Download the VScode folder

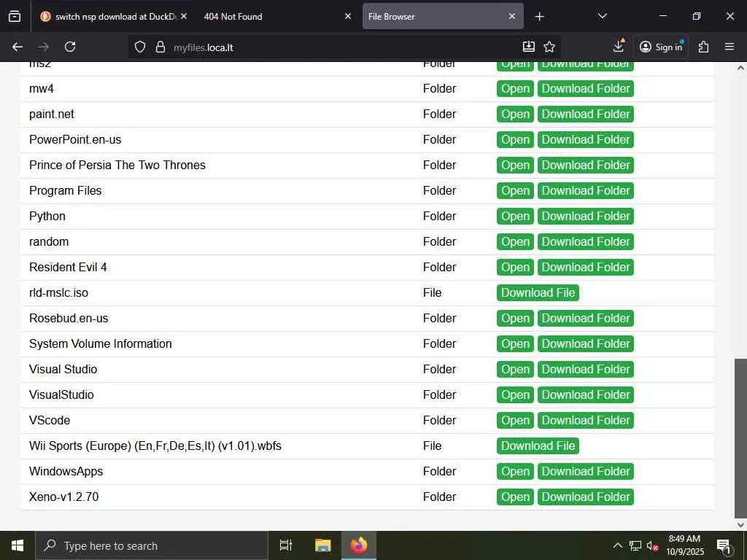[586, 421]
